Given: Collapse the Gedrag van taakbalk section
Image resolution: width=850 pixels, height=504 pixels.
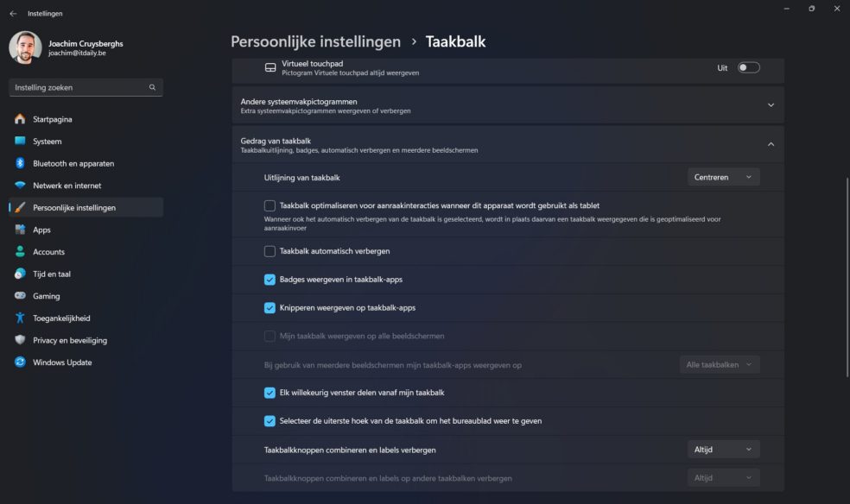Looking at the screenshot, I should (771, 144).
